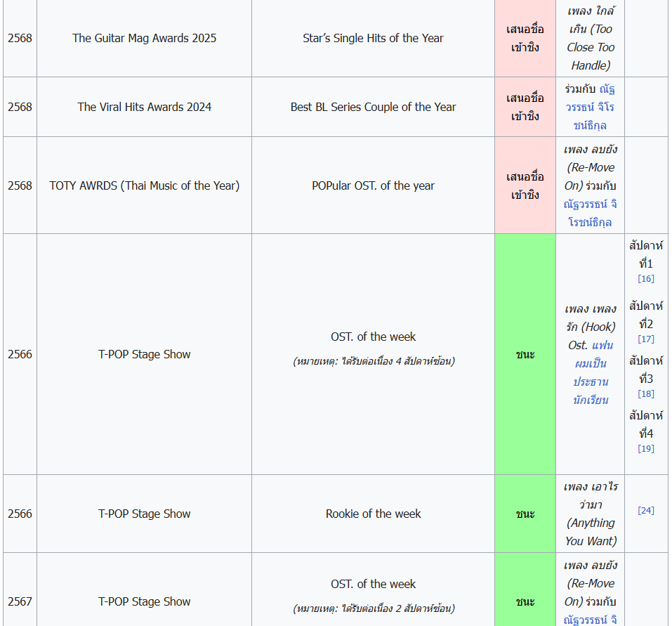672x626 pixels.
Task: Click "T-POP Stage Show" in the 2567 row
Action: (145, 601)
